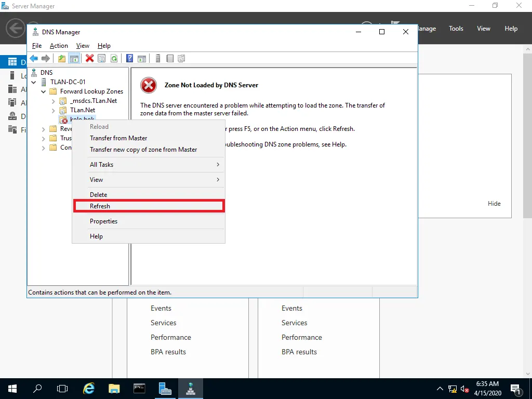
Task: Open the Action Center notification icon
Action: tap(515, 389)
